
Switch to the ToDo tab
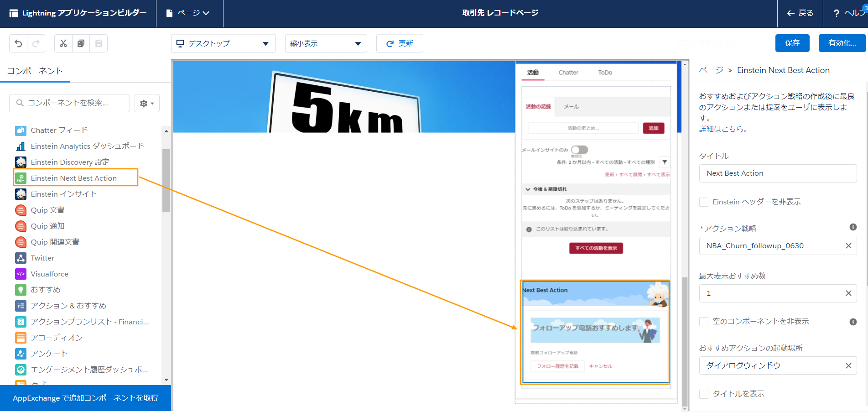click(605, 73)
